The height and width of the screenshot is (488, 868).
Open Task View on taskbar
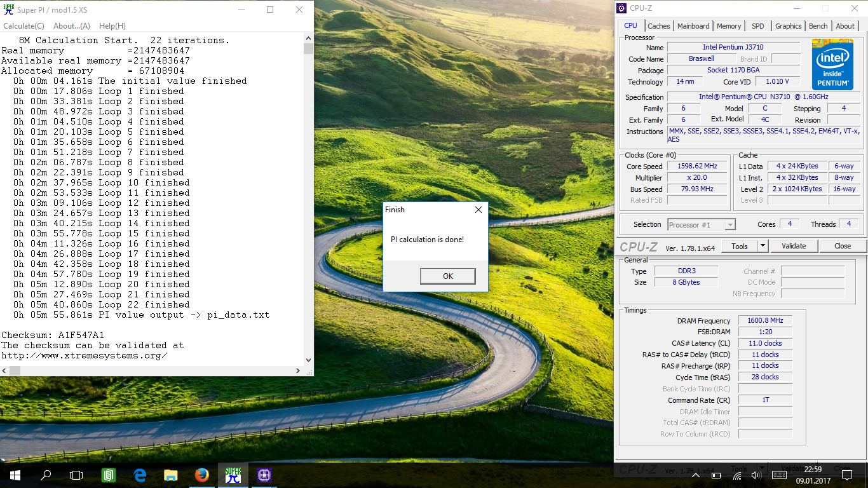[76, 475]
